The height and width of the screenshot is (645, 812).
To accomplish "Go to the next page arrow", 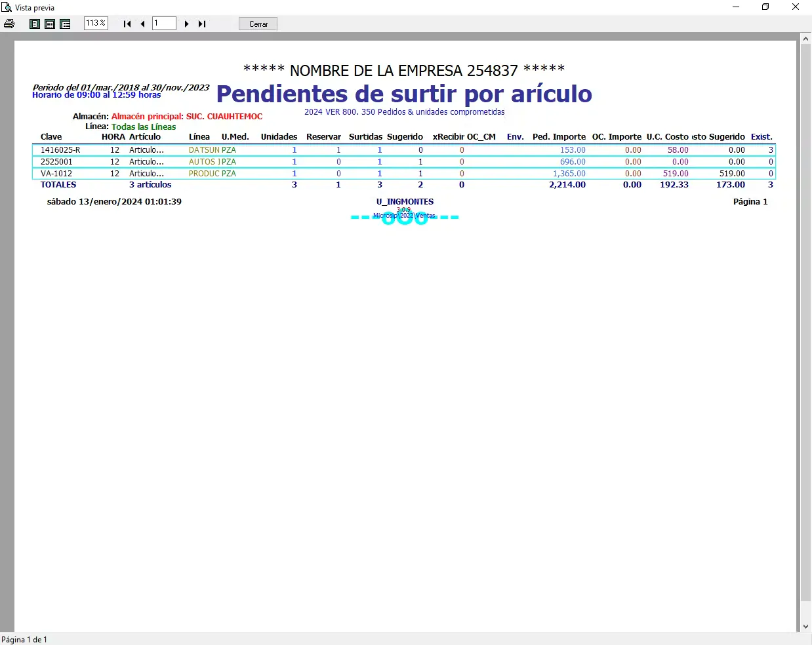I will 187,24.
